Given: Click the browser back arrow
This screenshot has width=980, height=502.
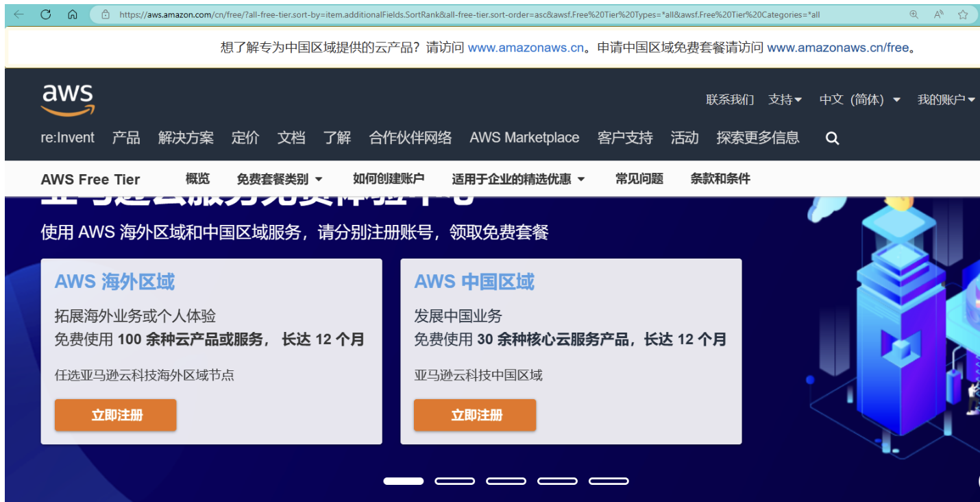Looking at the screenshot, I should coord(19,14).
